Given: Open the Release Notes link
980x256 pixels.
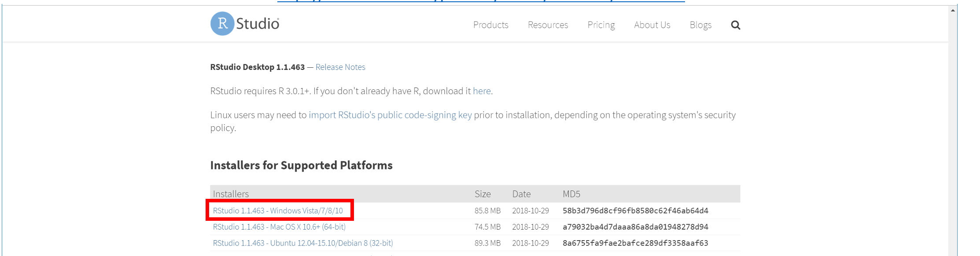Looking at the screenshot, I should 340,67.
